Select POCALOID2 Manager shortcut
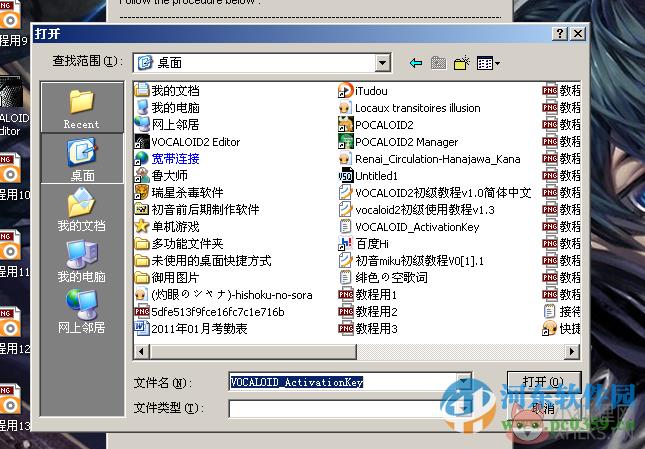 (398, 142)
